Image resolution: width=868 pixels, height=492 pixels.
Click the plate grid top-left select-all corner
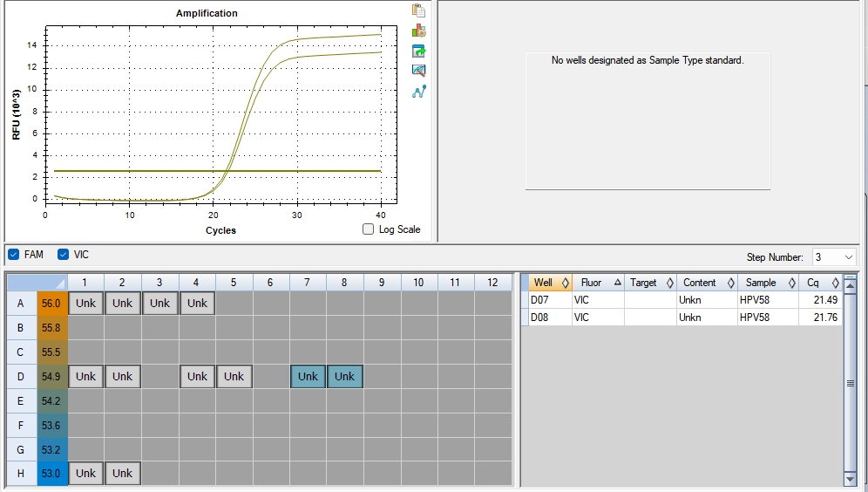[37, 283]
